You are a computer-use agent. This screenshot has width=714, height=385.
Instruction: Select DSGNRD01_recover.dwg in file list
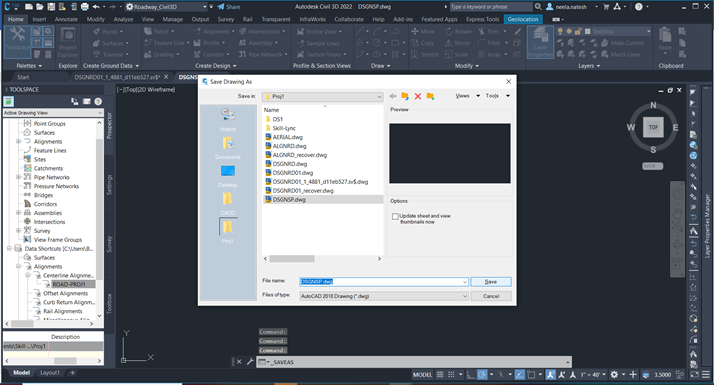(303, 190)
